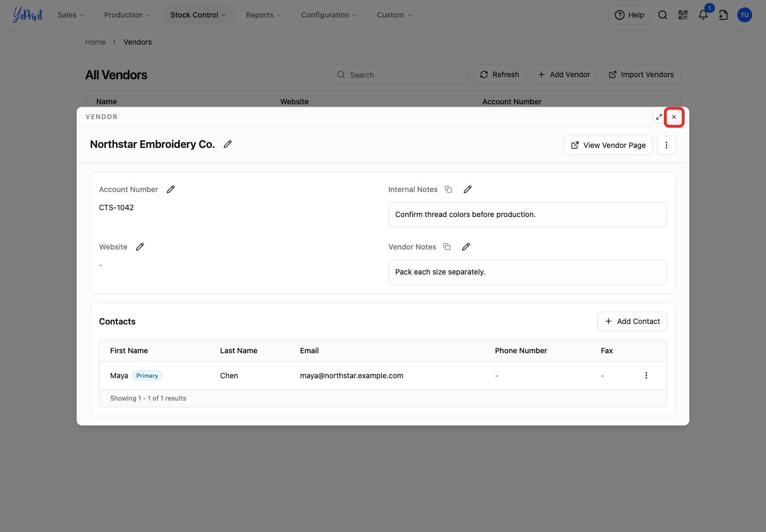Open the Configuration menu
Image resolution: width=766 pixels, height=532 pixels.
329,15
